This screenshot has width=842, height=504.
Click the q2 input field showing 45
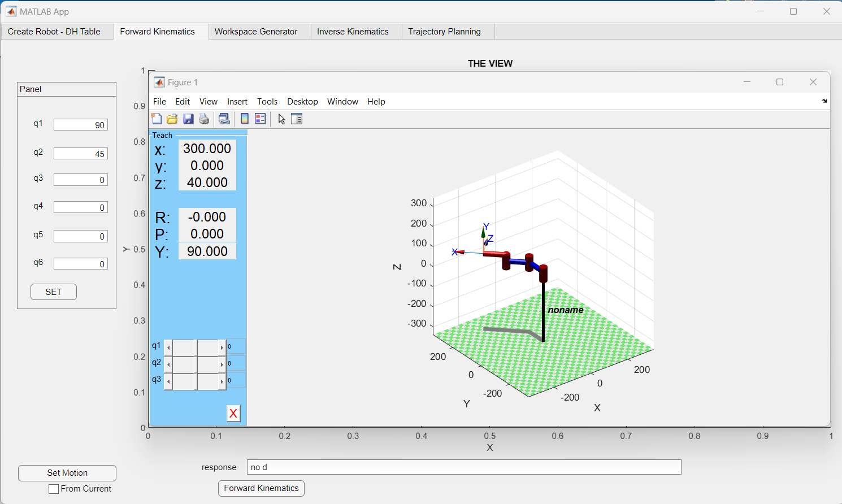pyautogui.click(x=81, y=154)
